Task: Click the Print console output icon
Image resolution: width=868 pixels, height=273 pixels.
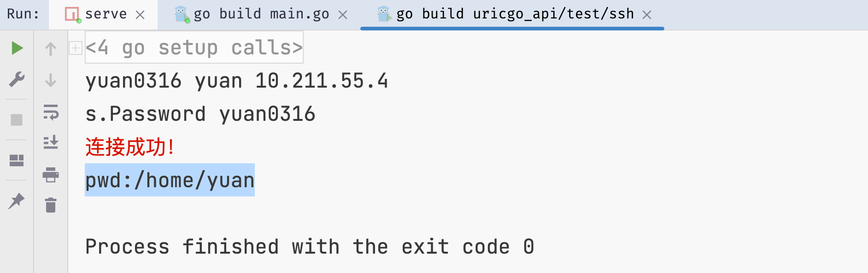Action: (51, 175)
